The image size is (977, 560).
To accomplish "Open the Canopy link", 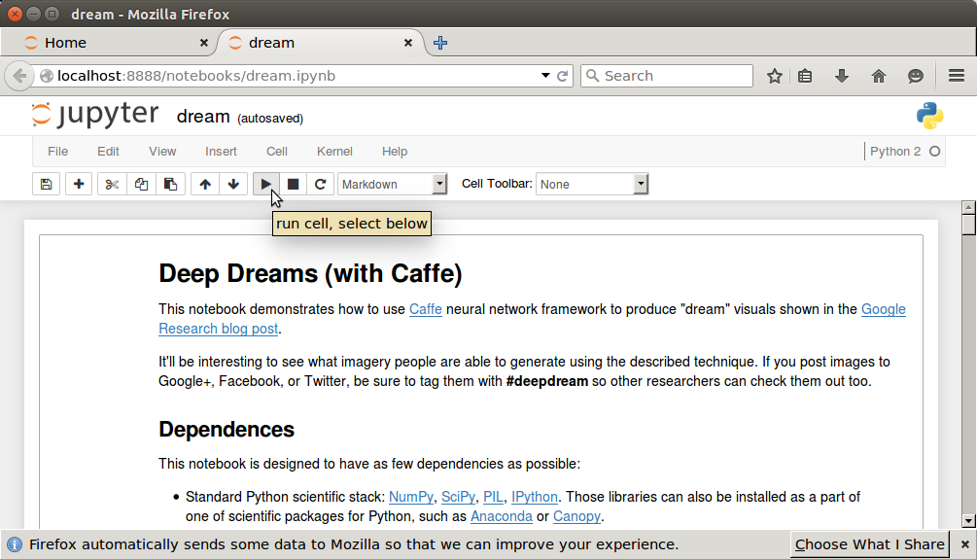I will (x=577, y=516).
